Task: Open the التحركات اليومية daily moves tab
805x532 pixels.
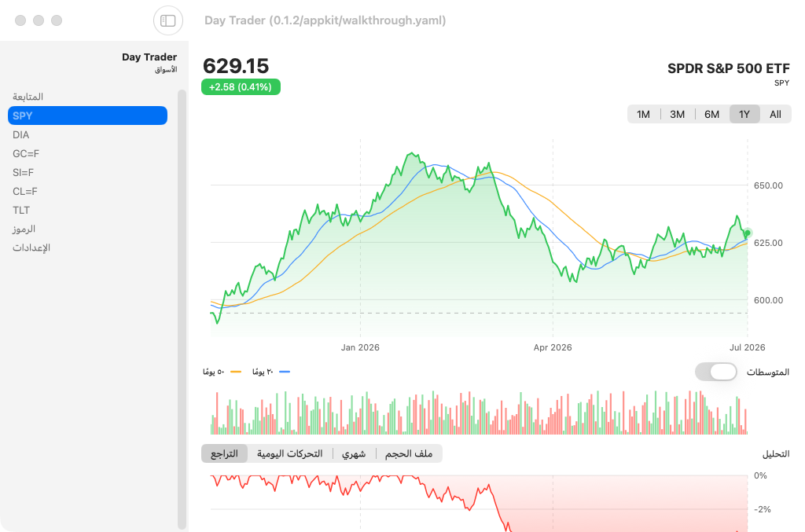Action: pos(290,453)
